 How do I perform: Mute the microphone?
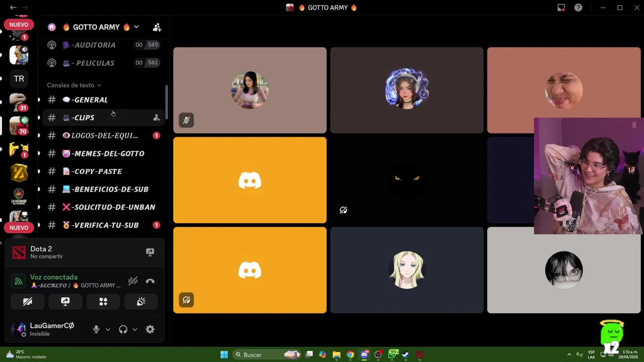(x=96, y=329)
